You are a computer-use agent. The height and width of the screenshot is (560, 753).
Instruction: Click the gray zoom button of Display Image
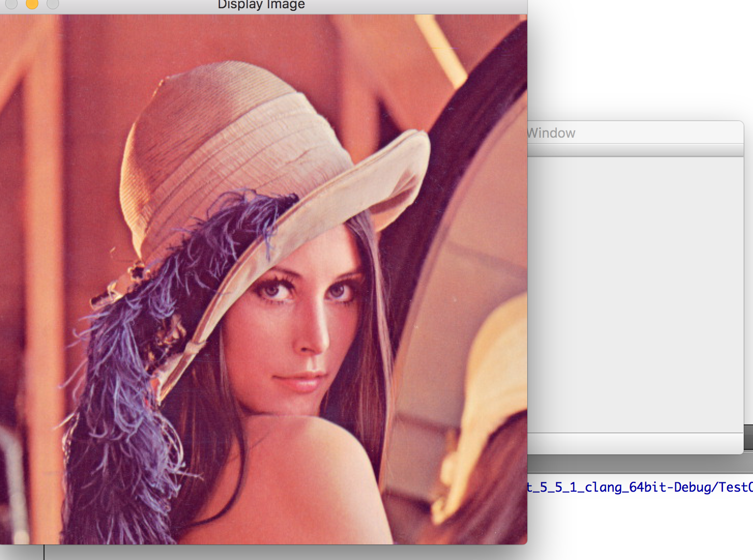point(52,4)
